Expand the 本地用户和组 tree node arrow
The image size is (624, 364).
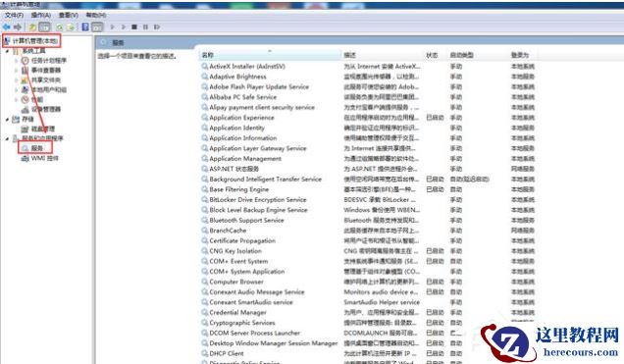[17, 90]
